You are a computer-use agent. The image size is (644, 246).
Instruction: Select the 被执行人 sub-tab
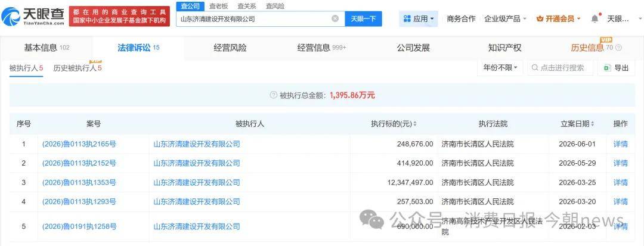click(26, 68)
